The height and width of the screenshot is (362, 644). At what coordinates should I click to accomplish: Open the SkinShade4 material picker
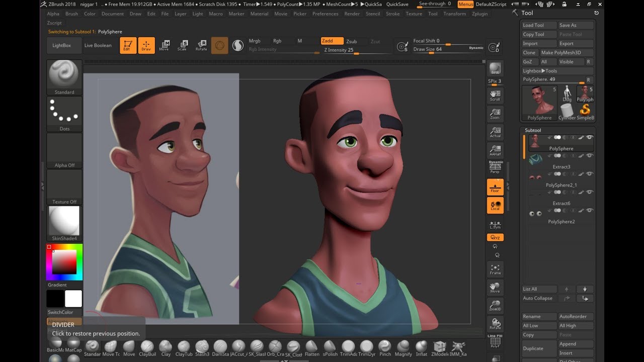point(64,224)
